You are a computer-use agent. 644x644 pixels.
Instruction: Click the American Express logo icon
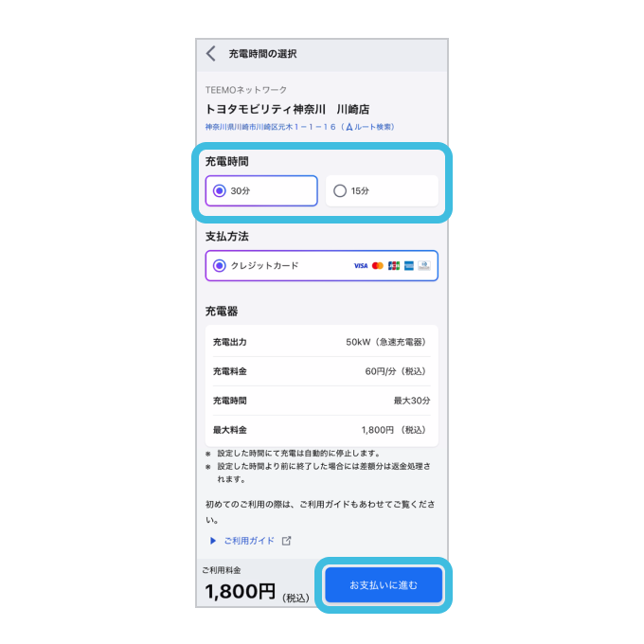(409, 266)
